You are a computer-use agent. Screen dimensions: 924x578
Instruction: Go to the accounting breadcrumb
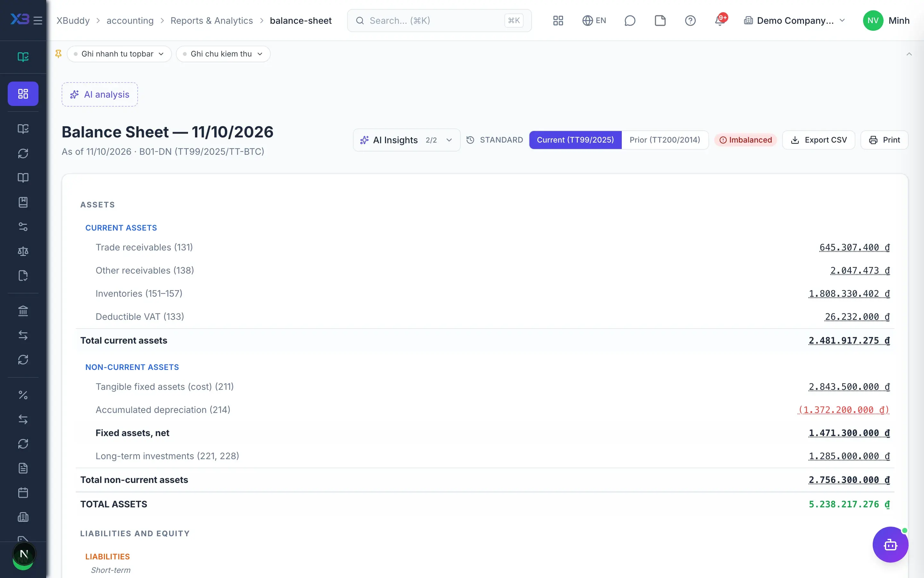point(130,21)
